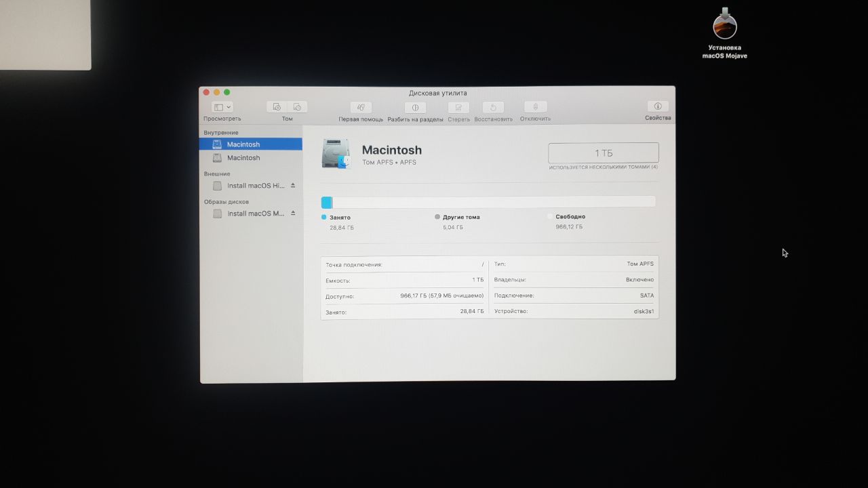Click the Владельцы Включено value
The width and height of the screenshot is (868, 488).
pos(640,279)
